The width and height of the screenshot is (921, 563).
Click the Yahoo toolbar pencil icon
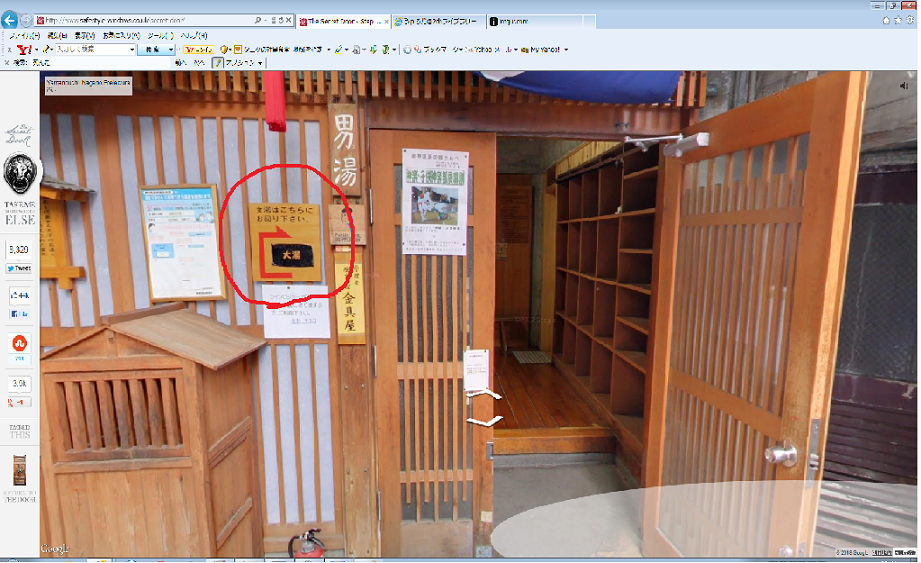[48, 50]
